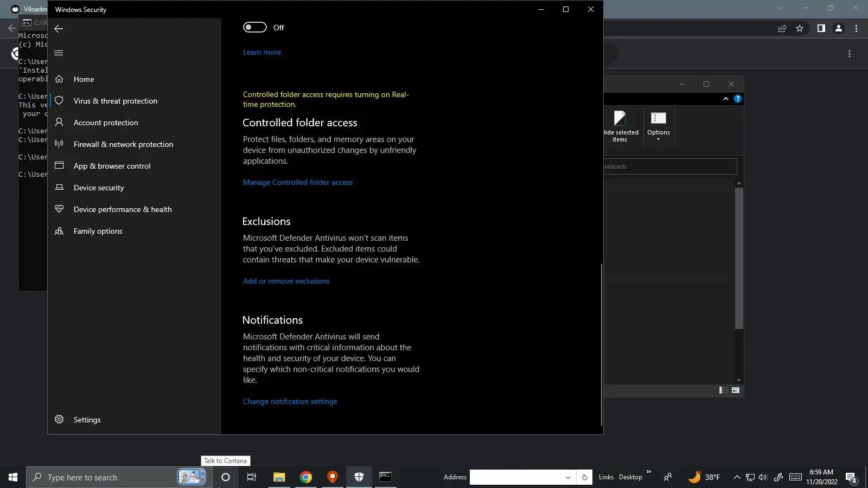This screenshot has height=488, width=868.
Task: Click Chrome's back navigation arrow
Action: coord(12,29)
